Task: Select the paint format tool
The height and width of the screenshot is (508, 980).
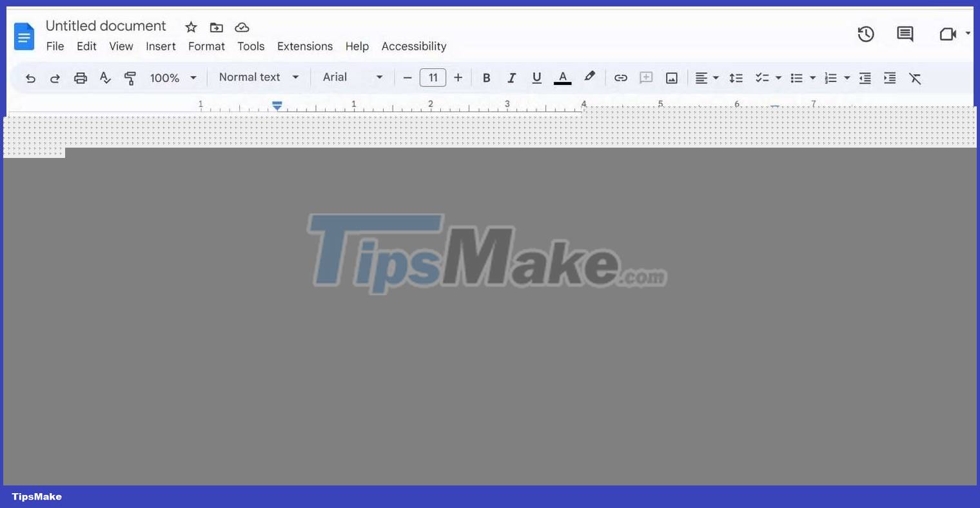Action: pos(130,77)
